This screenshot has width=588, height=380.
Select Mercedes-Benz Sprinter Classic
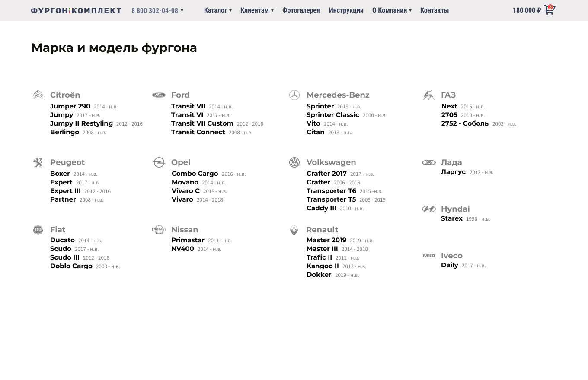click(332, 115)
